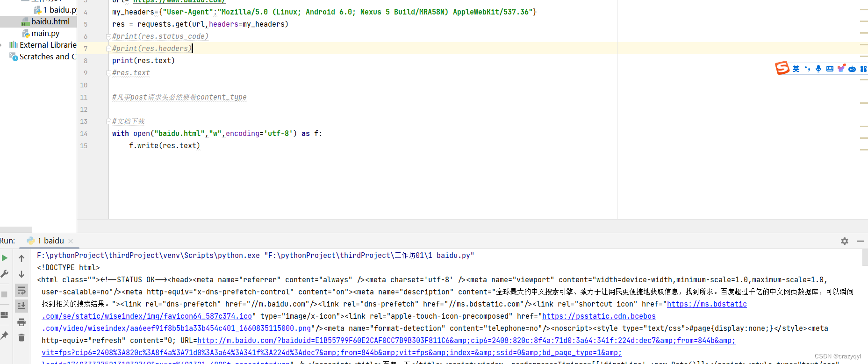Click the f.write(res.text) line
This screenshot has height=364, width=868.
coord(165,146)
